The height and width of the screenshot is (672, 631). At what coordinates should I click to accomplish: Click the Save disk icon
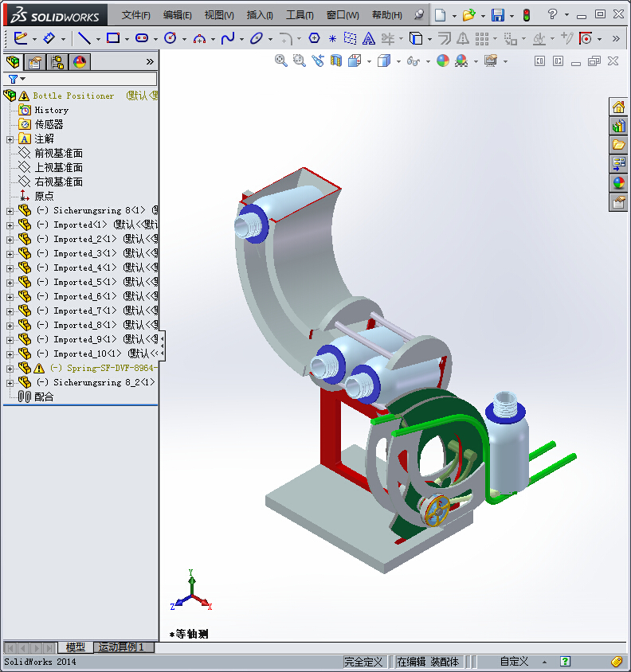coord(498,15)
